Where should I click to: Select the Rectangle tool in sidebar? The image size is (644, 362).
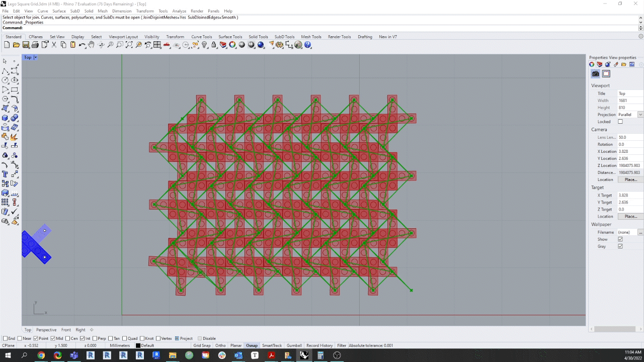click(15, 89)
